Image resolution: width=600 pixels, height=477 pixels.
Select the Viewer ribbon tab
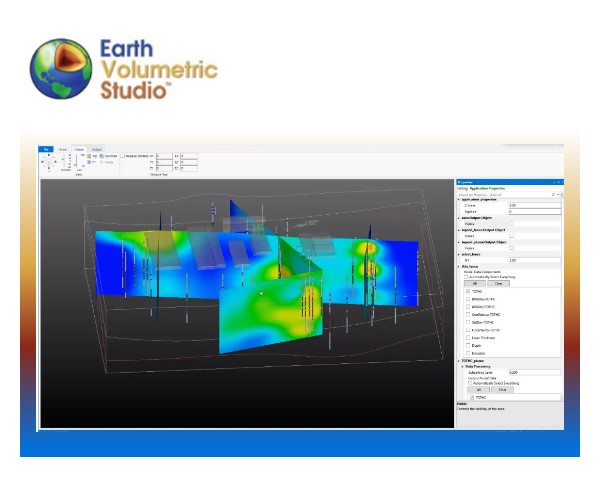pyautogui.click(x=79, y=150)
